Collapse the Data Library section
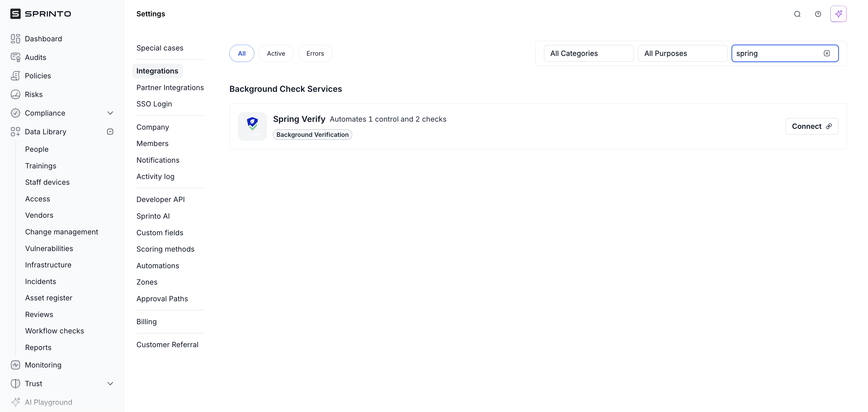The height and width of the screenshot is (412, 868). click(x=110, y=132)
